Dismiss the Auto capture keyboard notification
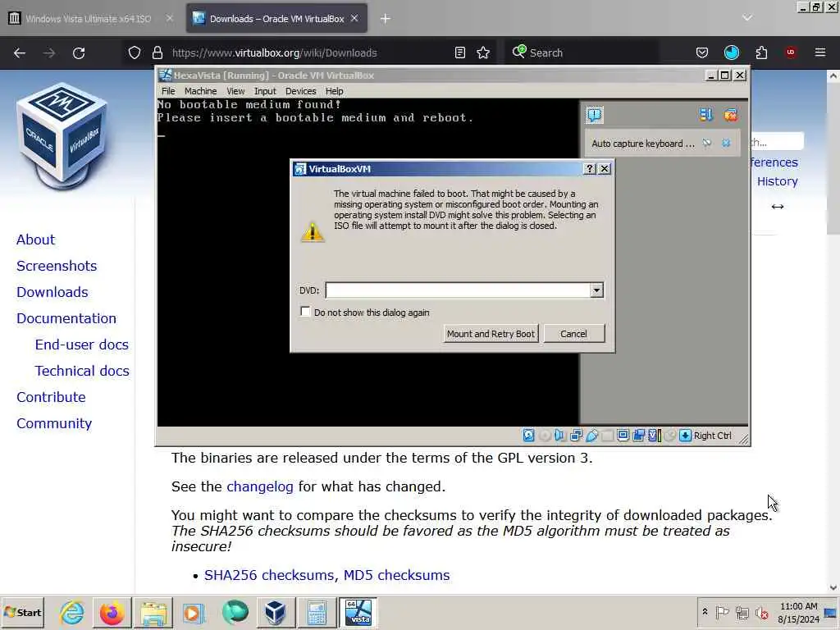Image resolution: width=840 pixels, height=630 pixels. (726, 143)
